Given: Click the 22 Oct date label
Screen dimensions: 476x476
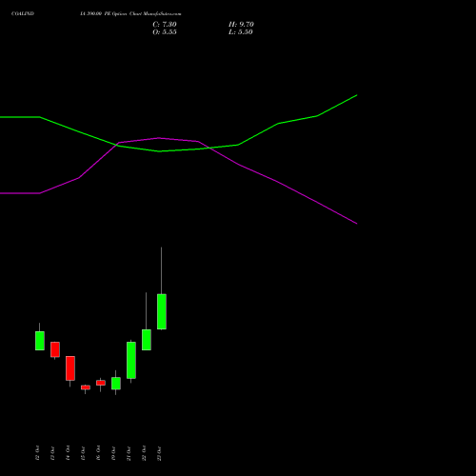Looking at the screenshot, I should point(144,453).
